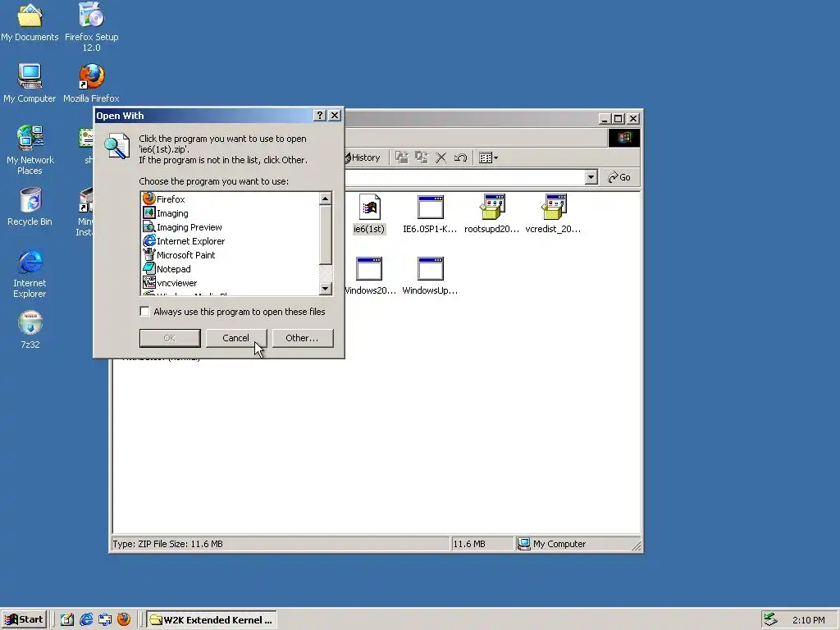
Task: Click the disabled OK button
Action: click(x=170, y=338)
